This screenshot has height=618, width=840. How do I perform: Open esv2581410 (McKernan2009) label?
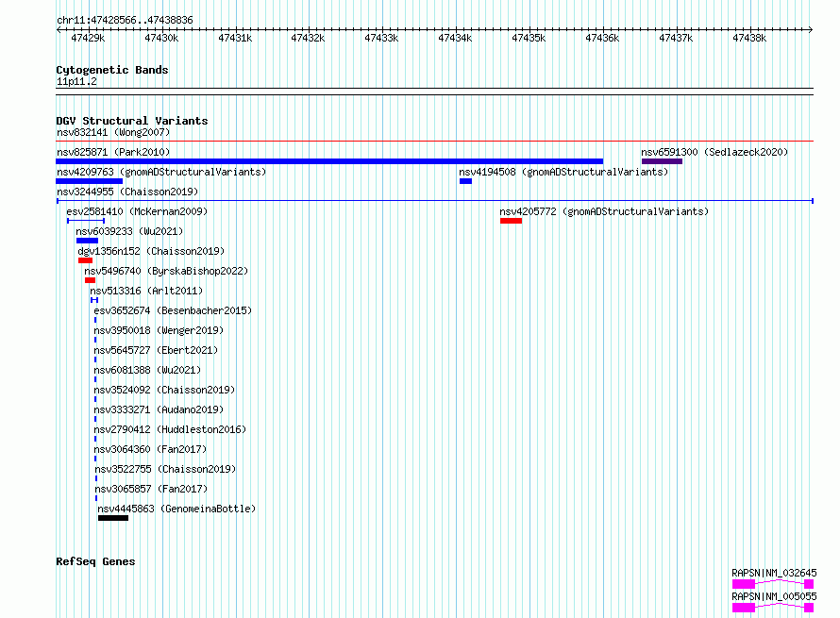(137, 211)
